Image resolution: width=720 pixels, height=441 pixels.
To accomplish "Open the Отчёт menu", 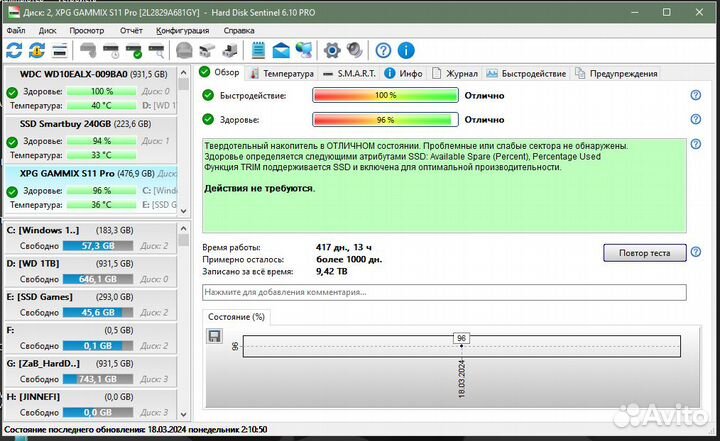I will [x=131, y=31].
